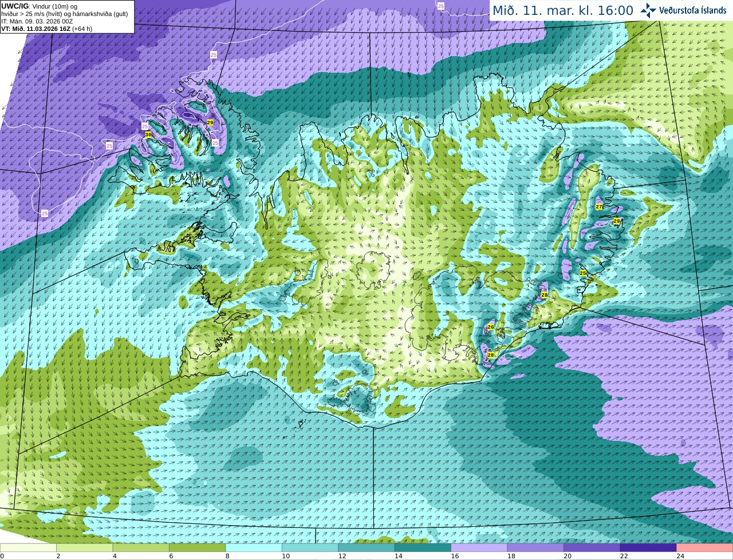Click the Veðurstofa Íslands name text
Viewport: 733px width, 560px height.
(x=693, y=10)
